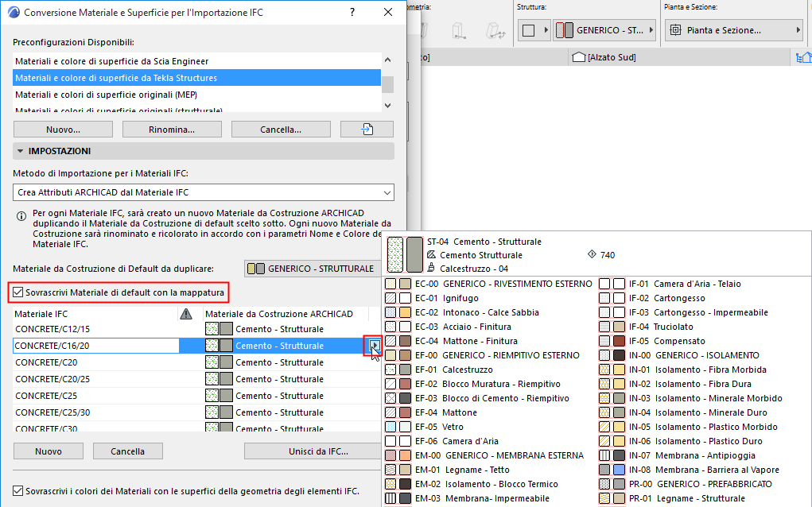The width and height of the screenshot is (812, 507).
Task: Click the Help question mark in the dialog title bar
Action: (352, 12)
